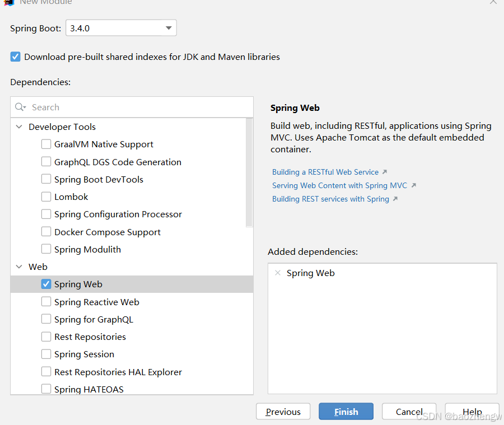Viewport: 504px width, 425px height.
Task: Check the Spring Session dependency
Action: [x=46, y=354]
